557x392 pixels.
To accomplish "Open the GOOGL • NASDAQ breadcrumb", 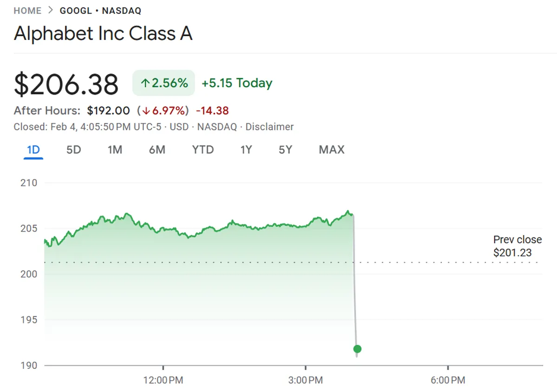I will [x=100, y=11].
